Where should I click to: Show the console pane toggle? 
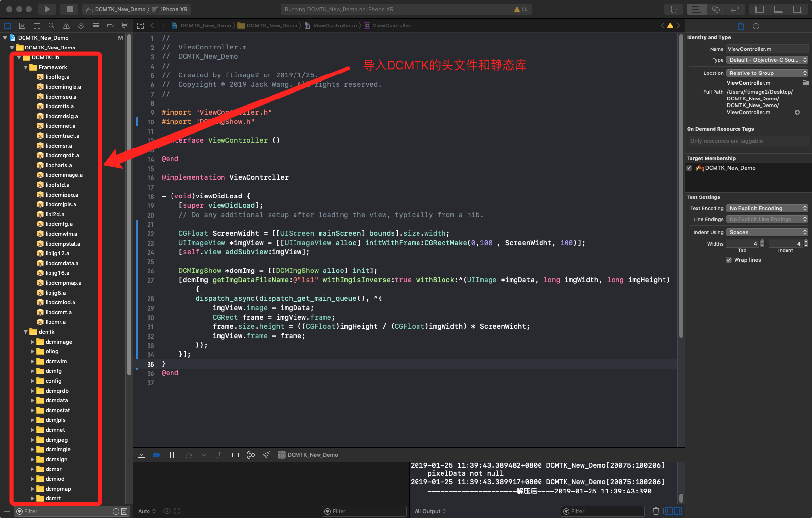[678, 511]
